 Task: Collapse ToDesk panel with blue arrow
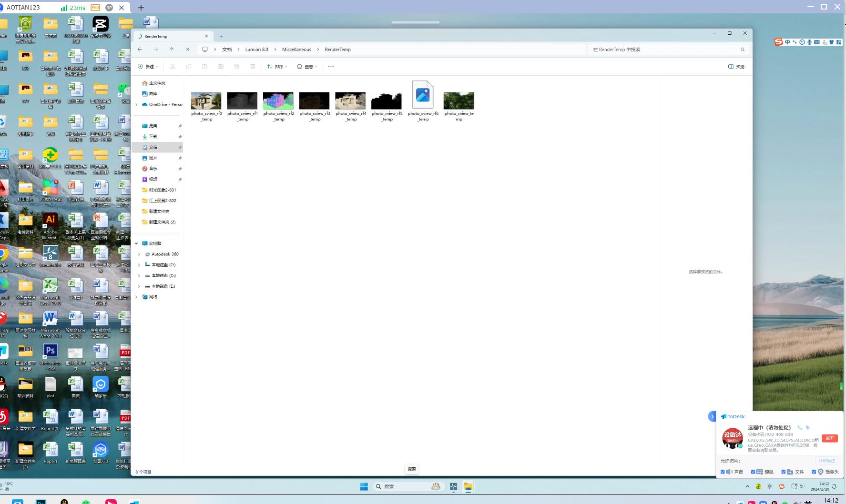pos(712,417)
